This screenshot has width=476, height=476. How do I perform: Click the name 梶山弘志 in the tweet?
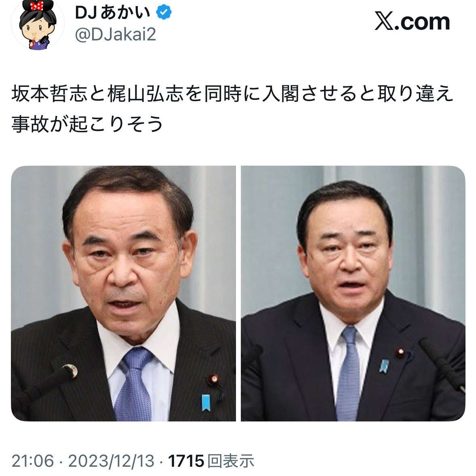[145, 93]
